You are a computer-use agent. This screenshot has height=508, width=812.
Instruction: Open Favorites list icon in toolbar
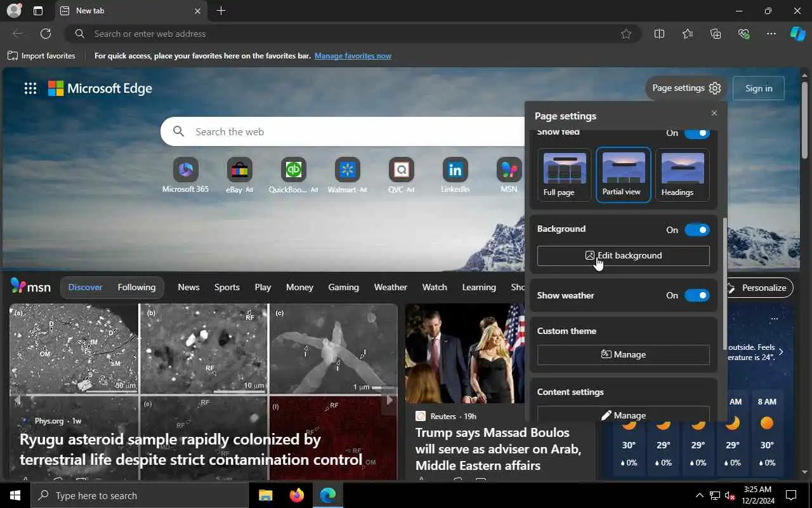pos(688,34)
